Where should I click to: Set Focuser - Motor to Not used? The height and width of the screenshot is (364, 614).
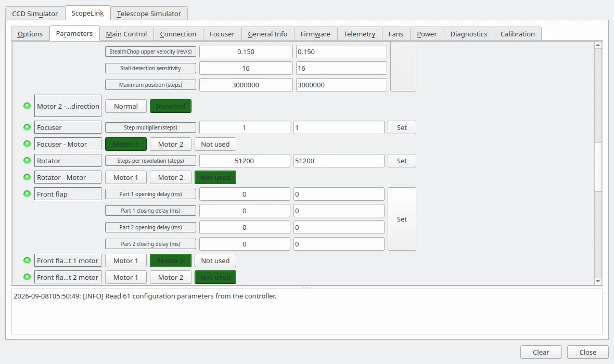[x=215, y=144]
